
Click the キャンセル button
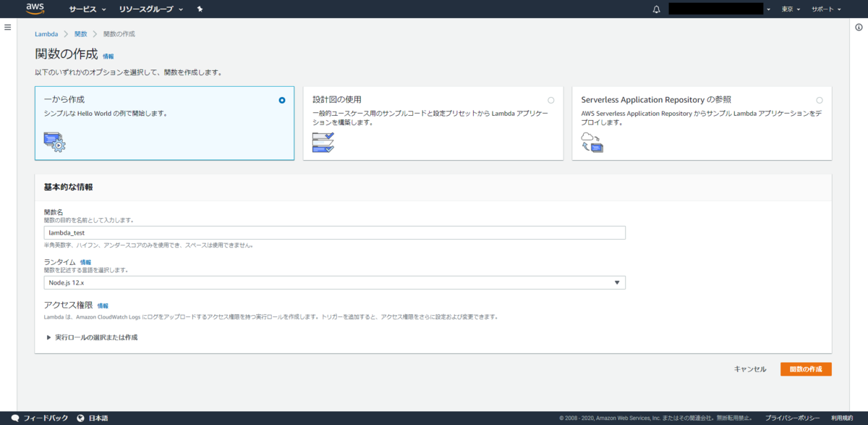(x=750, y=369)
